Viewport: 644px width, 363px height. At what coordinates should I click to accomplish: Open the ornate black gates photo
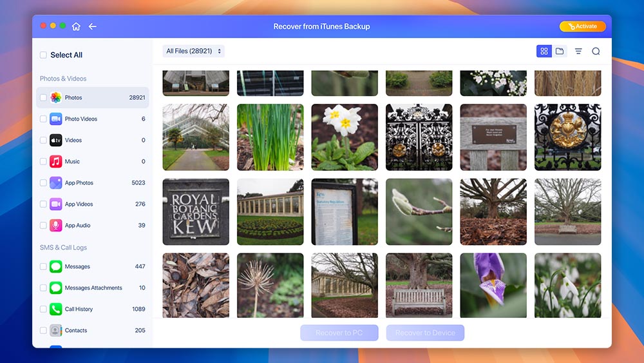pyautogui.click(x=419, y=137)
